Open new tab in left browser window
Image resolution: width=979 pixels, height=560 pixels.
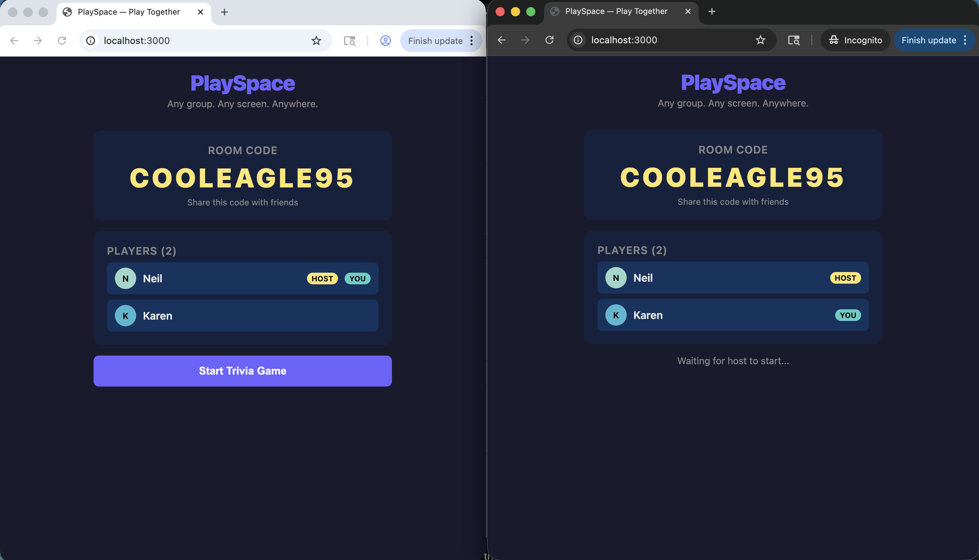point(224,12)
